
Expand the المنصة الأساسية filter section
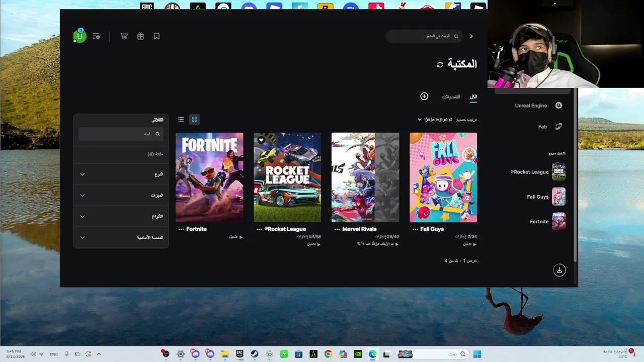pos(121,237)
